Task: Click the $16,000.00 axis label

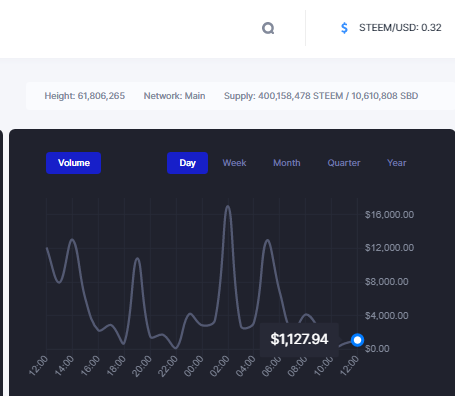Action: point(389,215)
